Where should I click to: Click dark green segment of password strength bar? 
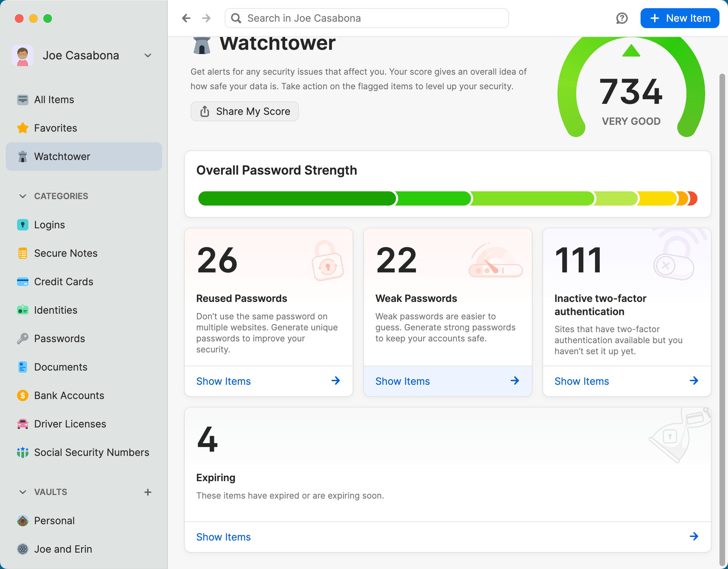[296, 198]
